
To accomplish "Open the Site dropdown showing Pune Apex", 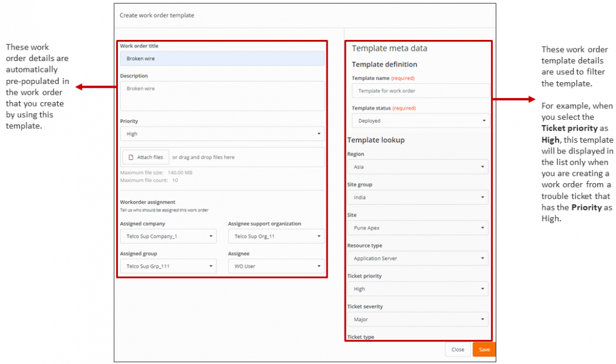I will pos(418,228).
